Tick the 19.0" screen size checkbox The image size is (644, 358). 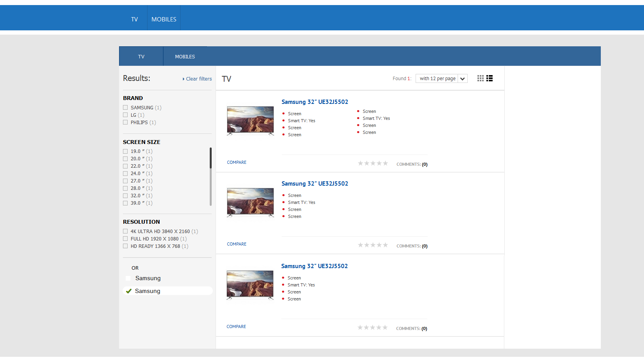[125, 151]
